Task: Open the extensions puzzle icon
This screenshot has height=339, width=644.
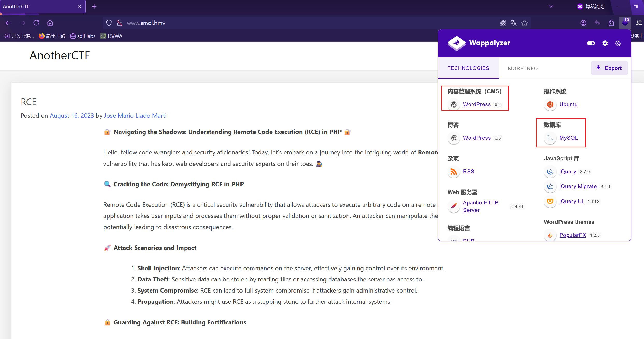Action: pyautogui.click(x=611, y=23)
